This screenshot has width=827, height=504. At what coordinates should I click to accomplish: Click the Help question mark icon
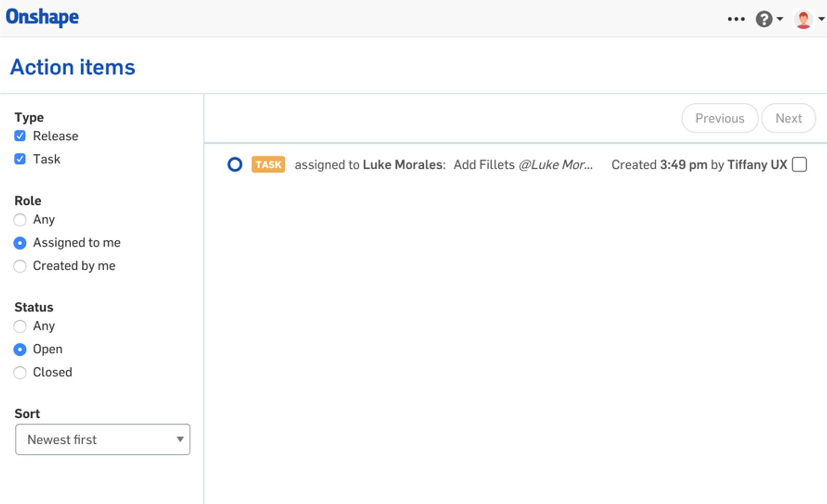coord(763,19)
